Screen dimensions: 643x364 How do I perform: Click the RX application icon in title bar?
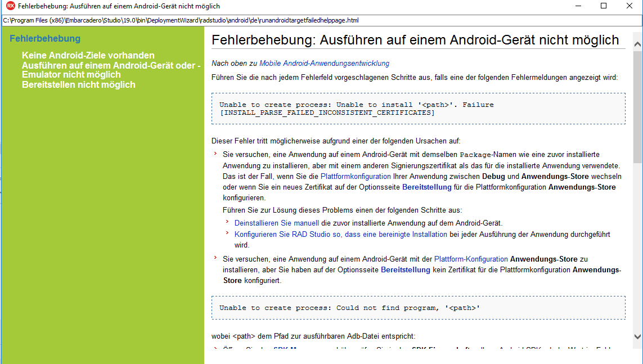[x=10, y=6]
